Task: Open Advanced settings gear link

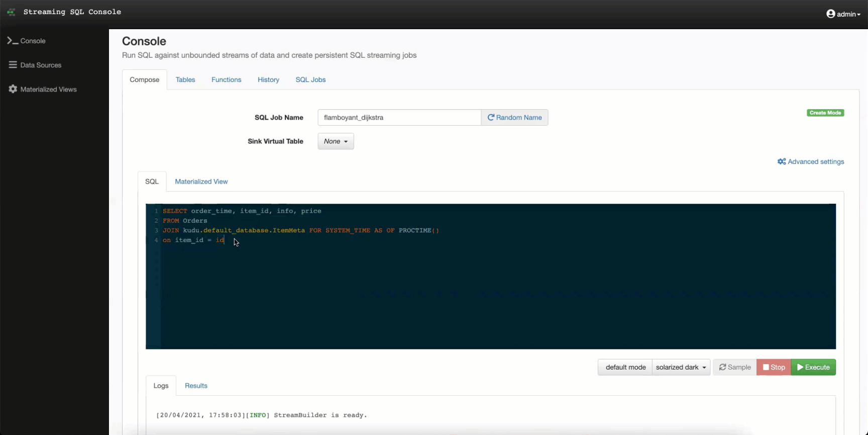Action: 810,161
